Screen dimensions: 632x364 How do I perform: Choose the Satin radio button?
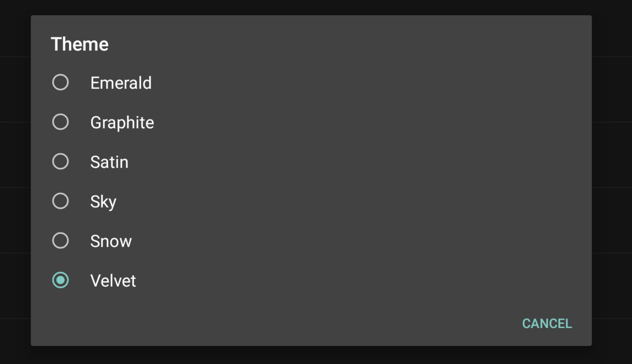60,162
